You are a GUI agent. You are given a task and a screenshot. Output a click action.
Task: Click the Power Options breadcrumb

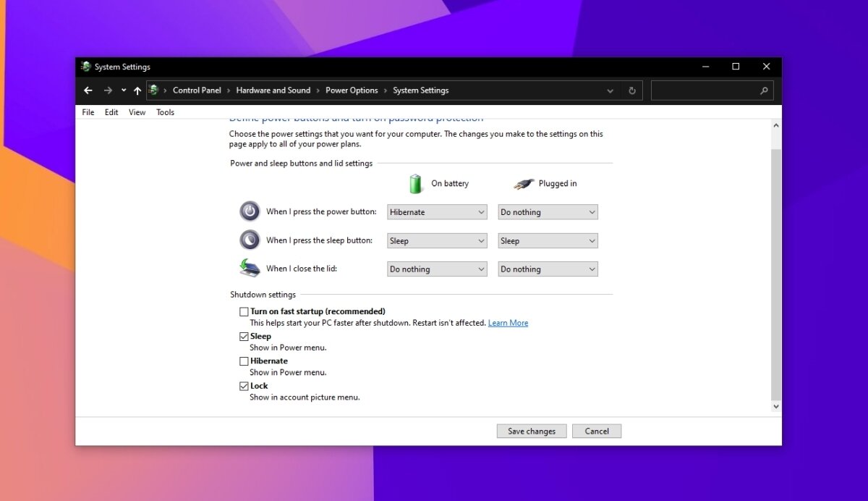tap(352, 90)
